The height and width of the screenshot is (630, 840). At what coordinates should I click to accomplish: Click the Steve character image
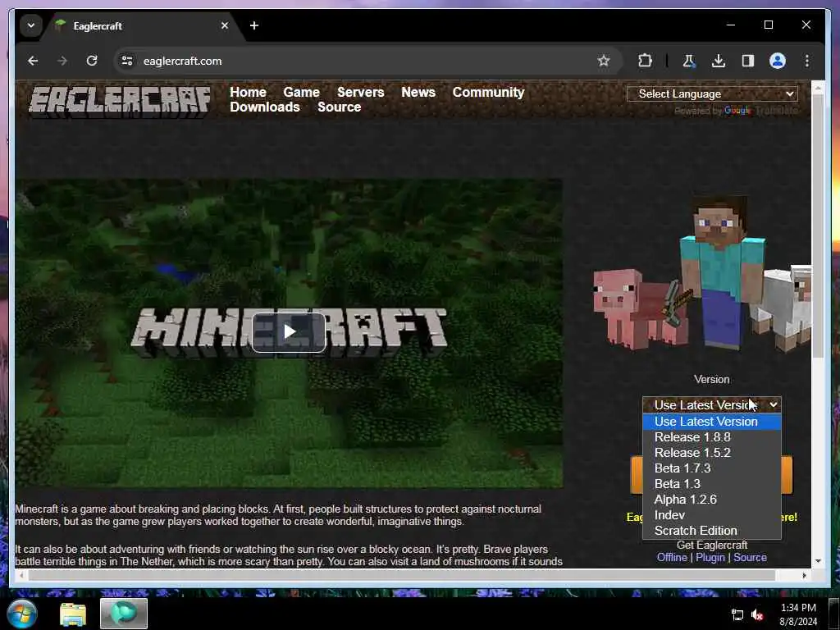722,273
